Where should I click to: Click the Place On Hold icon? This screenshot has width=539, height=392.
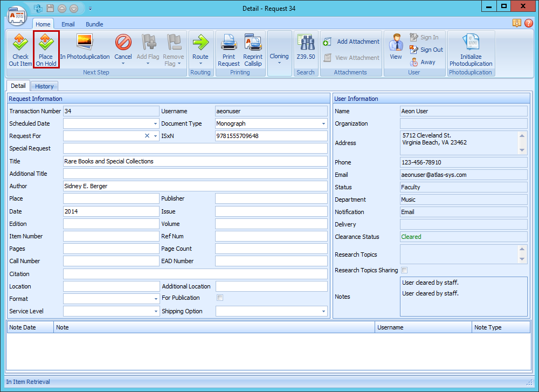pos(46,50)
